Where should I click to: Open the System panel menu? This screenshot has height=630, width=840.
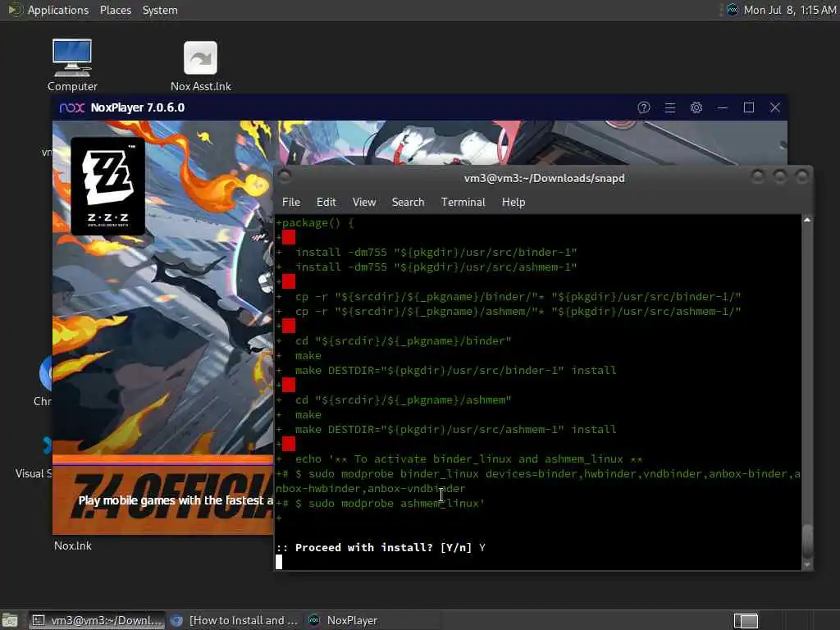(160, 10)
